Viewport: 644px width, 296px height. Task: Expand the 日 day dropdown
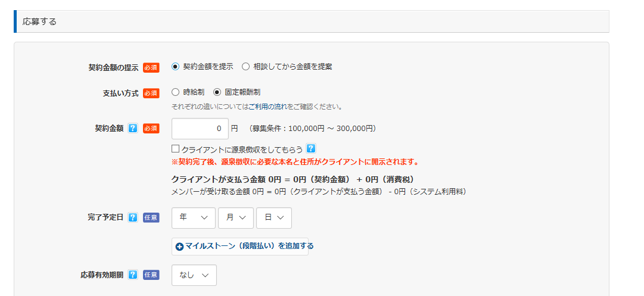click(x=274, y=218)
